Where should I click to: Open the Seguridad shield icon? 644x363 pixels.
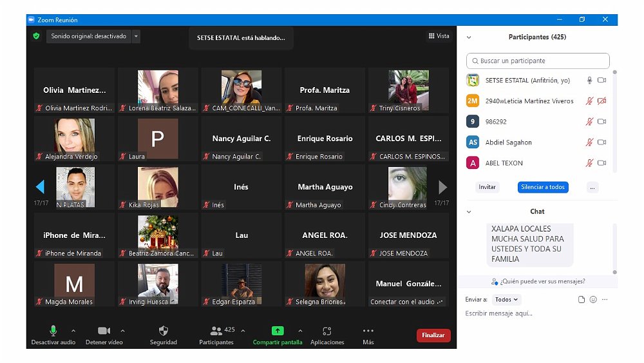tap(164, 331)
